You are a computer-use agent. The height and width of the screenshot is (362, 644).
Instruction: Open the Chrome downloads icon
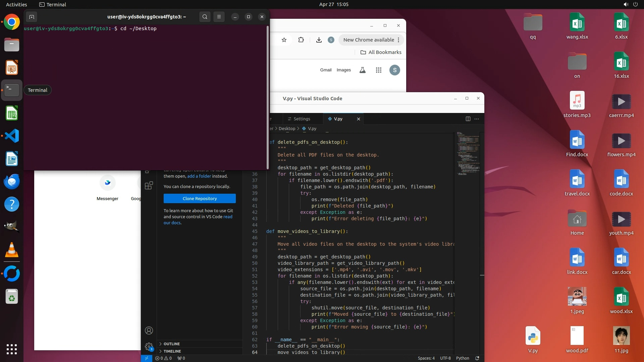tap(319, 40)
